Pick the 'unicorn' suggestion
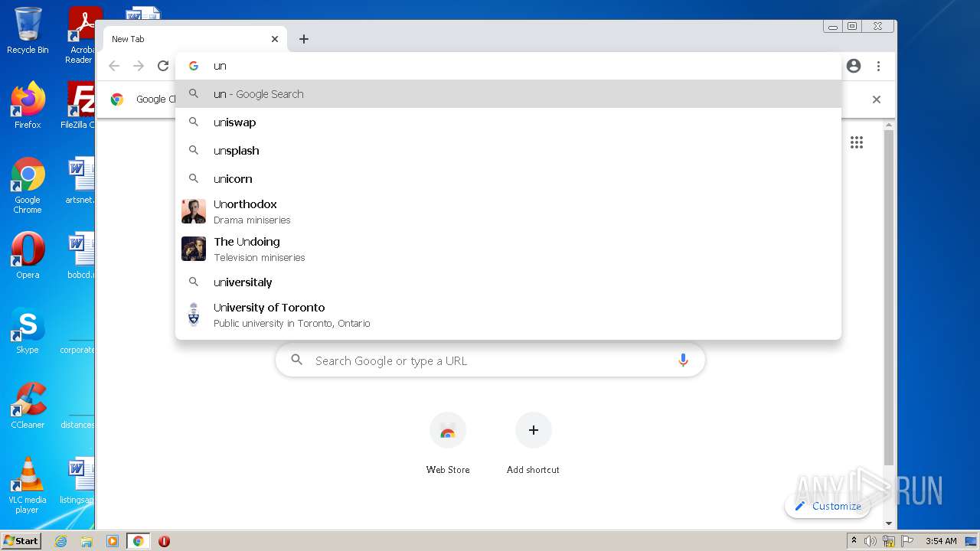 click(508, 179)
